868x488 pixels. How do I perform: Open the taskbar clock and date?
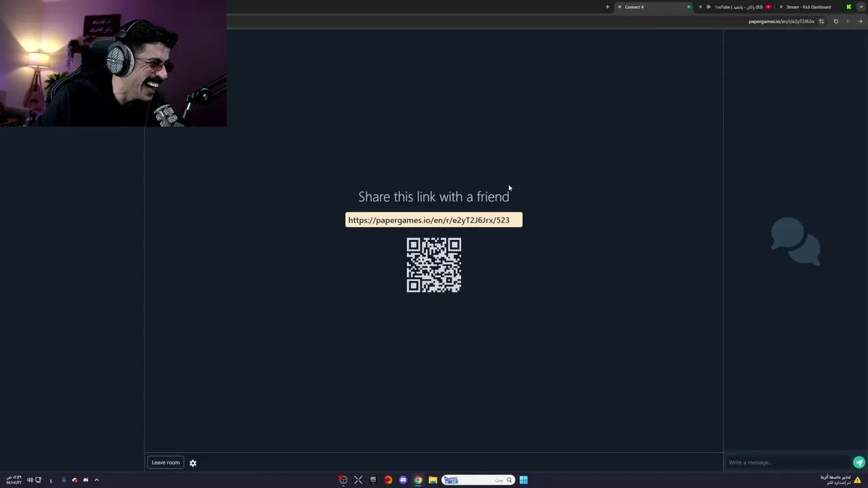coord(14,480)
